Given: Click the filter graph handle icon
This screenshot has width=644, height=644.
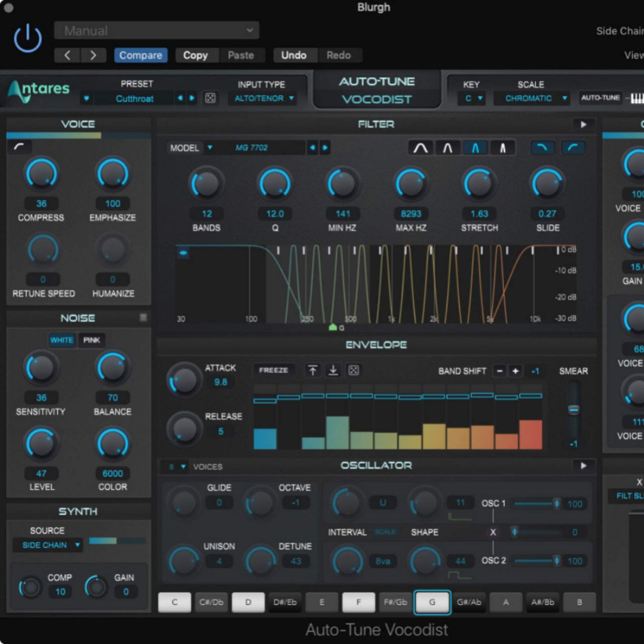Looking at the screenshot, I should (184, 253).
